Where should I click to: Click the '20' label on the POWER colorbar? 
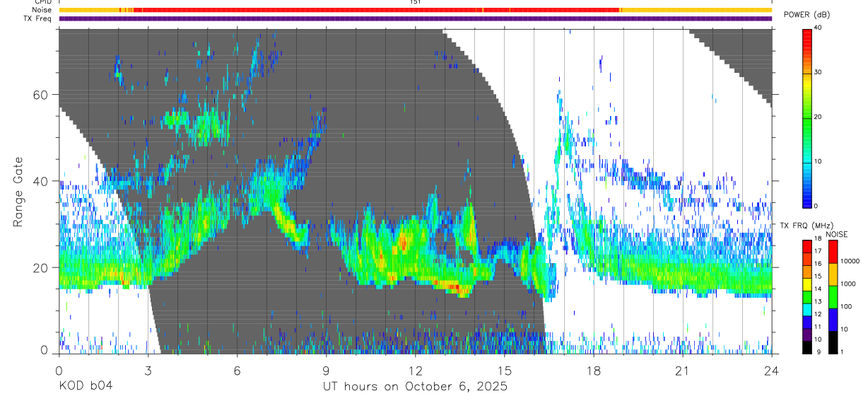click(817, 117)
